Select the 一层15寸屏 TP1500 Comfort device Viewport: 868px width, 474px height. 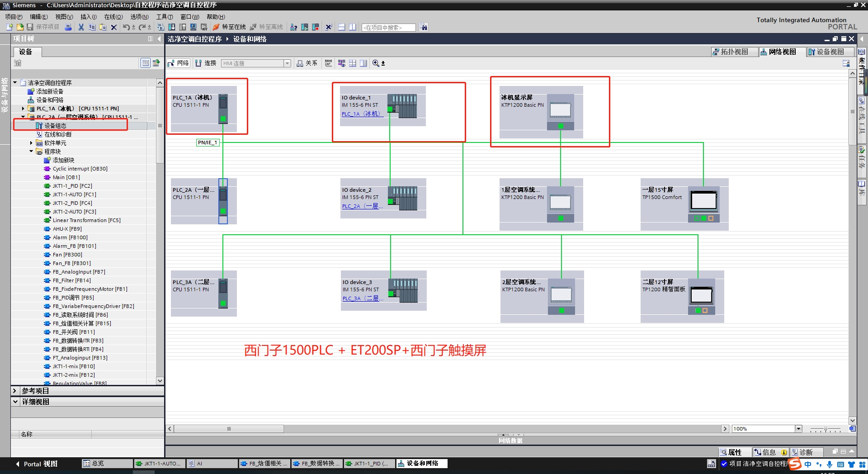(x=684, y=204)
